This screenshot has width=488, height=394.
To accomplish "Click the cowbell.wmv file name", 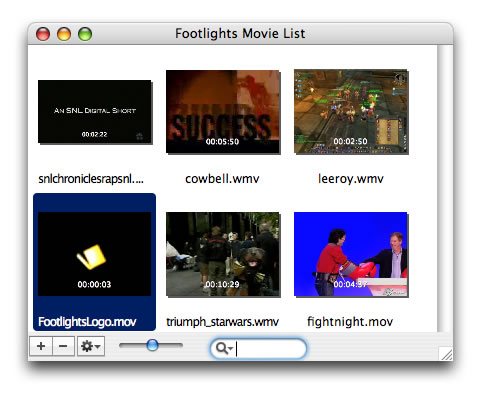I will click(x=222, y=179).
